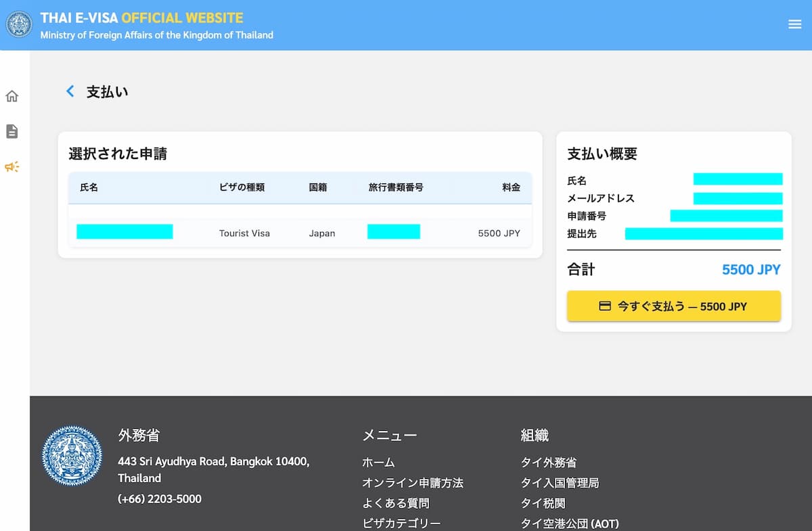Click the footer address 443 Sri Ayudhya Road

coord(214,469)
